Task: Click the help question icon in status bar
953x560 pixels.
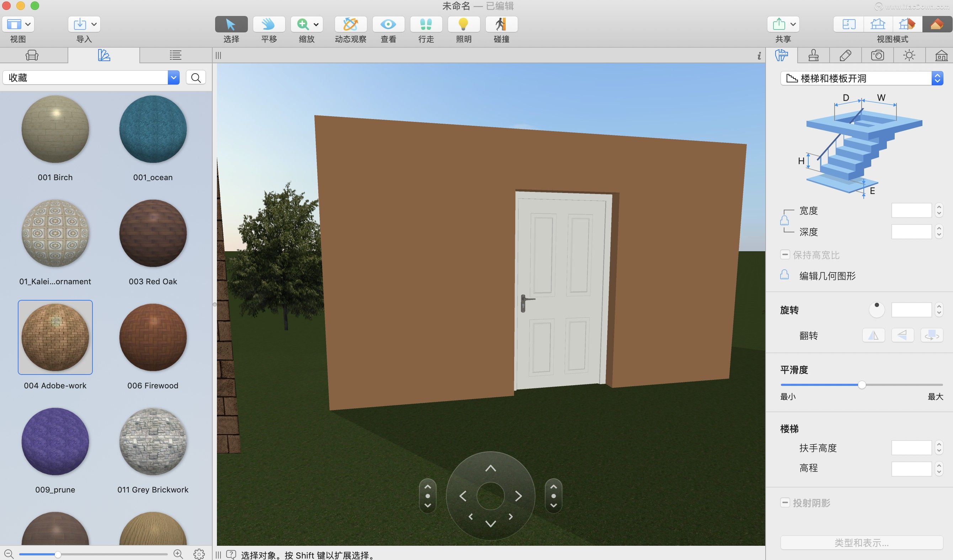Action: pyautogui.click(x=231, y=555)
